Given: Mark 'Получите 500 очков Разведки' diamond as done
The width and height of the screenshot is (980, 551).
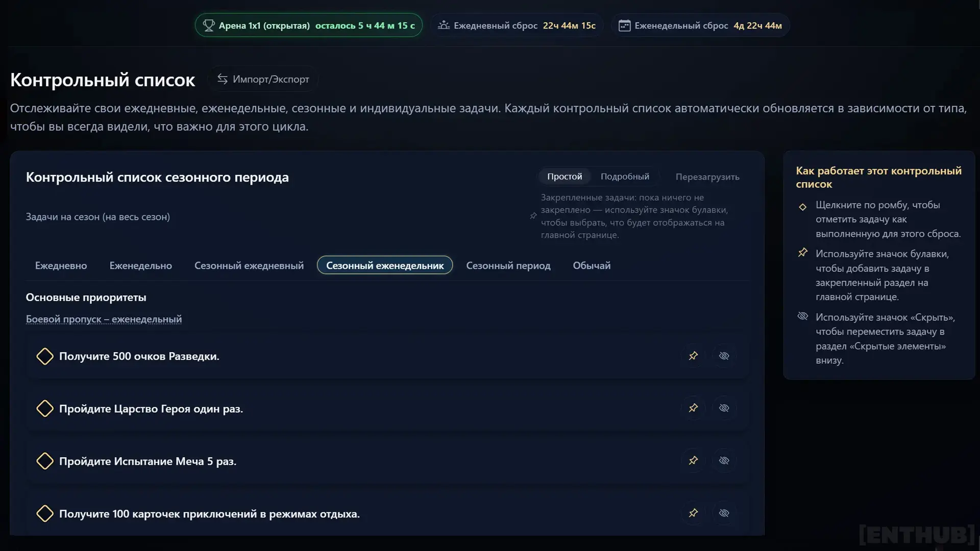Looking at the screenshot, I should tap(45, 356).
